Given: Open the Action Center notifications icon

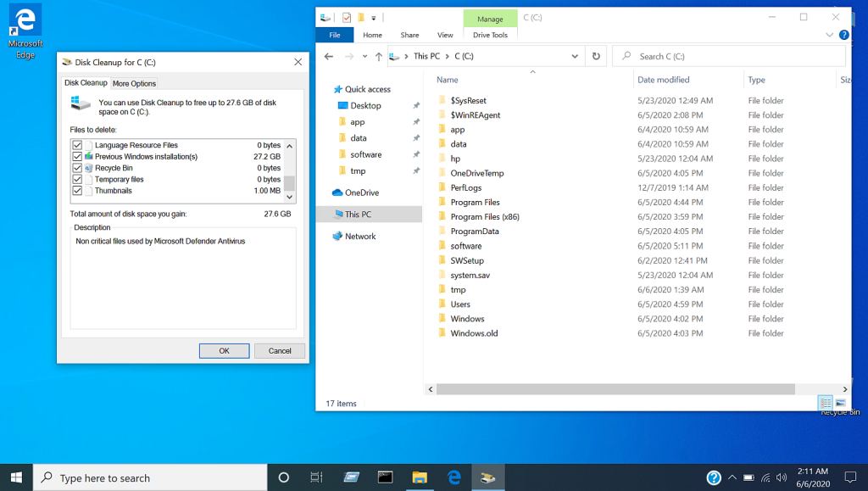Looking at the screenshot, I should [850, 477].
